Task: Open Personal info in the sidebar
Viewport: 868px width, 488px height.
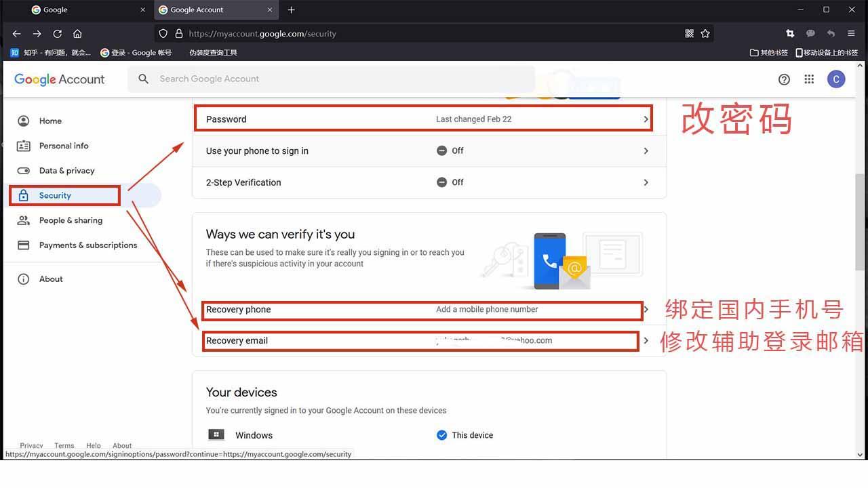Action: (x=64, y=146)
